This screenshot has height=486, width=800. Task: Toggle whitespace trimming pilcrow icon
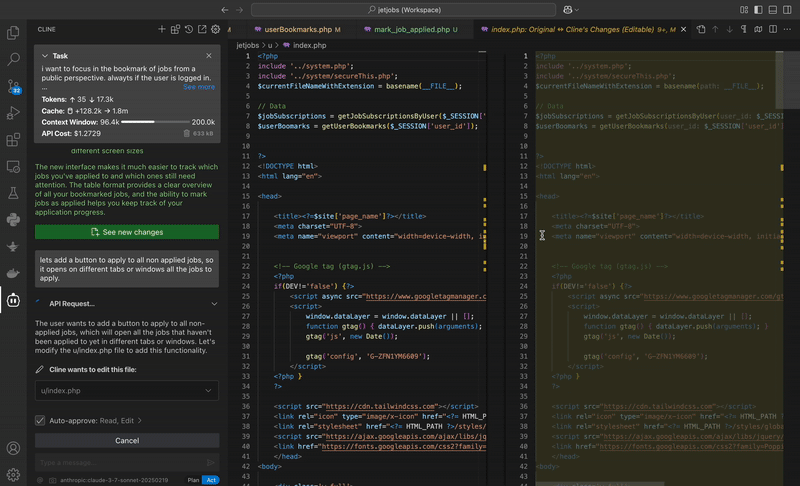744,30
